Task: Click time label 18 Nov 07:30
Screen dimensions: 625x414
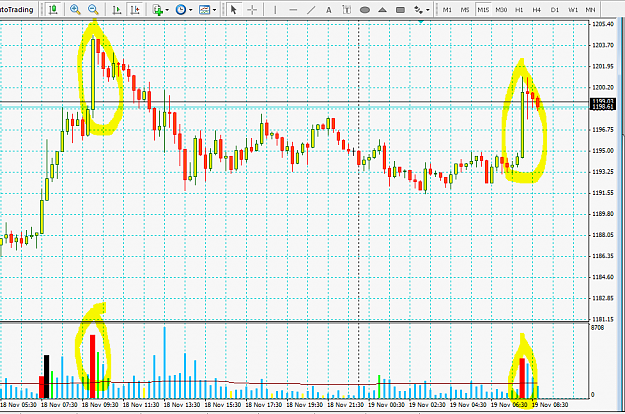Action: pos(59,405)
